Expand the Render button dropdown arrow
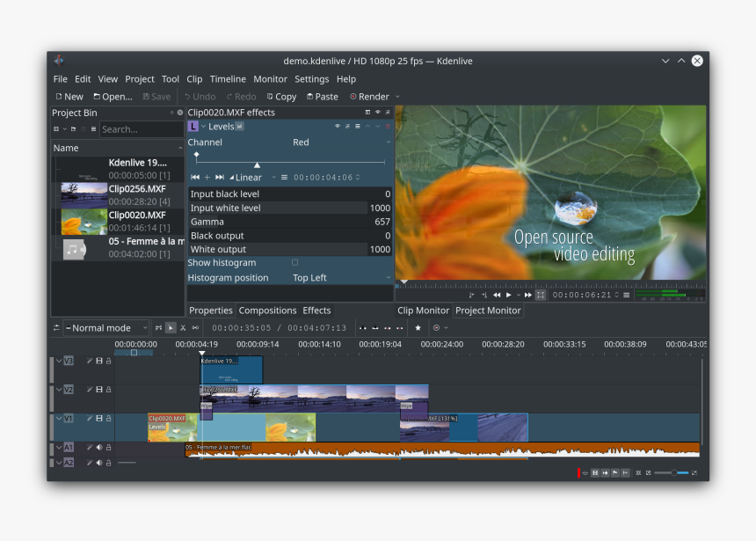The width and height of the screenshot is (756, 541). (x=397, y=97)
